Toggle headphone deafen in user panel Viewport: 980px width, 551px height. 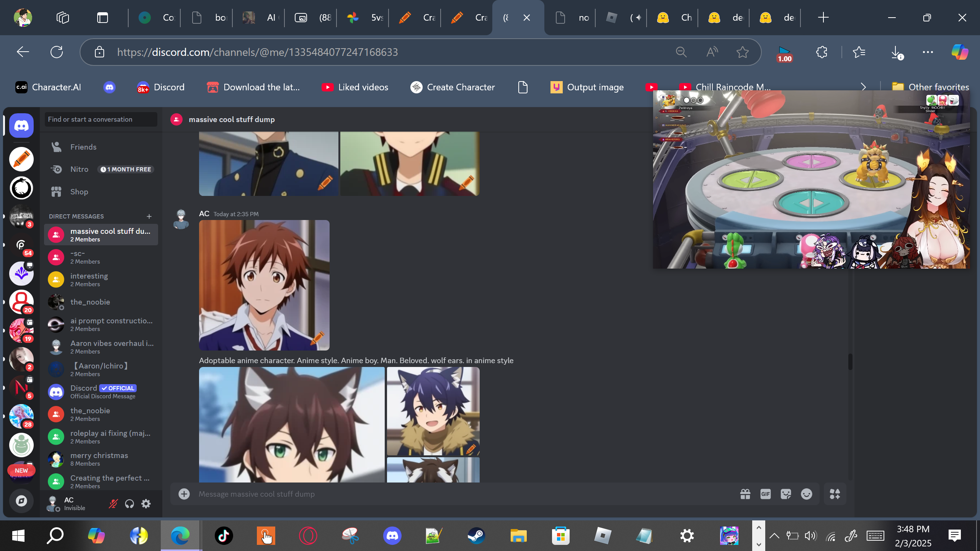(x=129, y=504)
